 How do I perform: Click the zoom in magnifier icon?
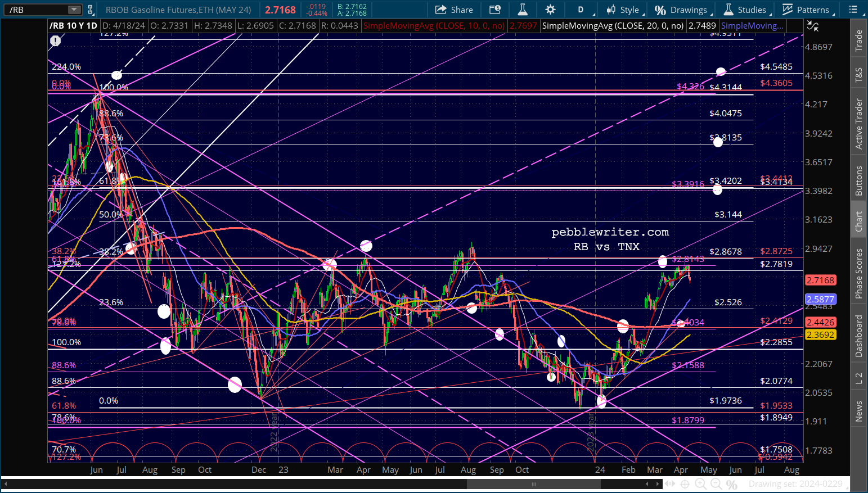pyautogui.click(x=700, y=484)
